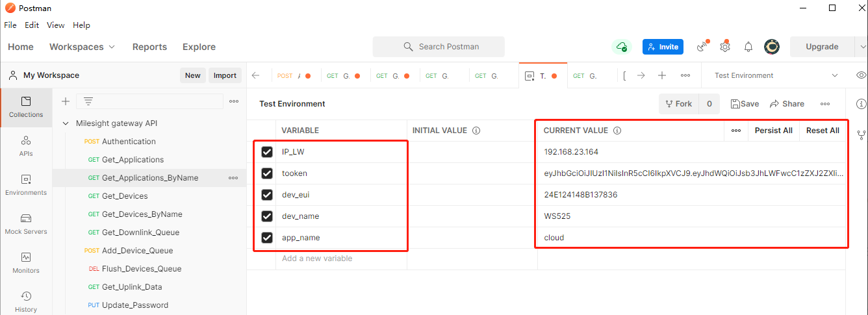Open environment header more actions menu

coord(825,104)
